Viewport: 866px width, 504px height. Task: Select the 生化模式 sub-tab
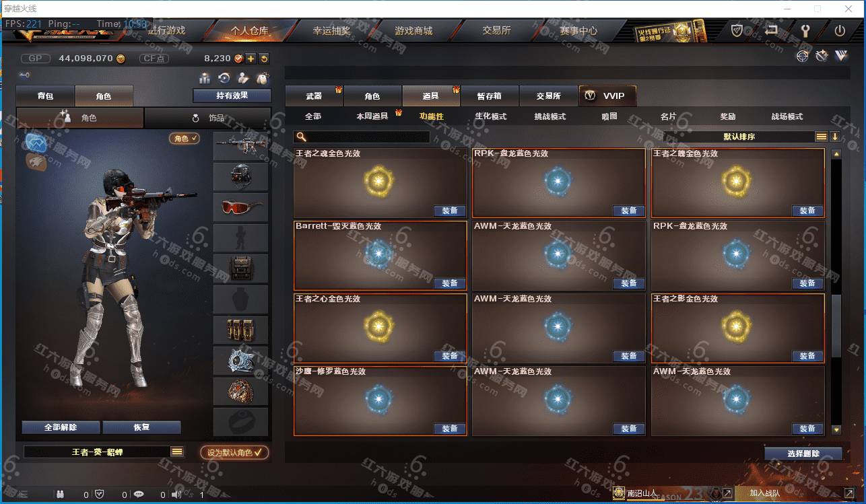click(x=491, y=116)
